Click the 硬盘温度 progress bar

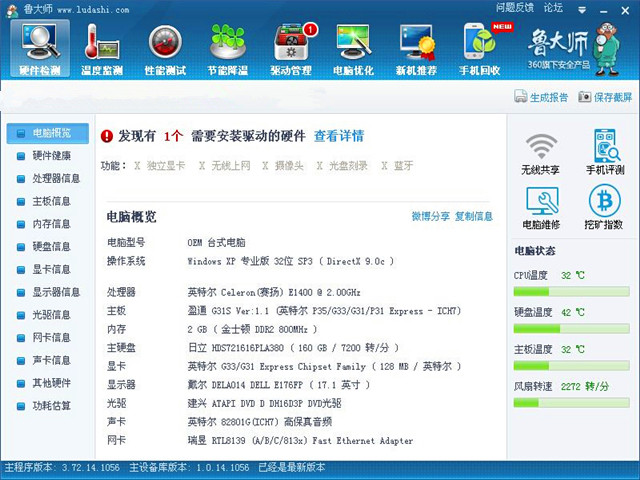pyautogui.click(x=571, y=329)
